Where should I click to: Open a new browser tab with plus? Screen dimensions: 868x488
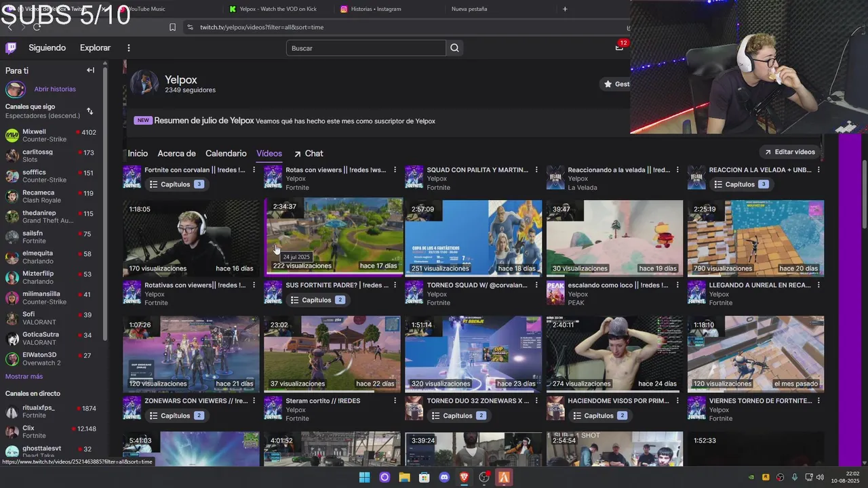565,9
